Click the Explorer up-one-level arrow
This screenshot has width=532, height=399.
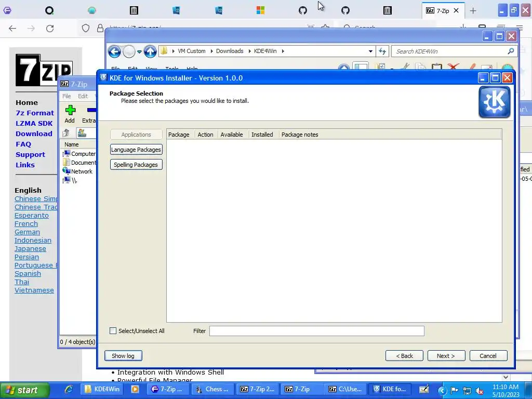150,51
